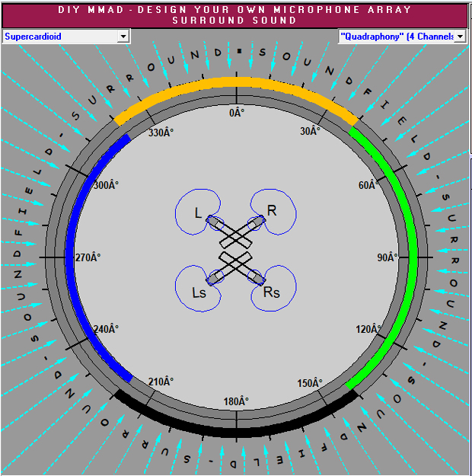Click the 180° angle marker label
Screen dimensions: 472x476
(x=238, y=401)
